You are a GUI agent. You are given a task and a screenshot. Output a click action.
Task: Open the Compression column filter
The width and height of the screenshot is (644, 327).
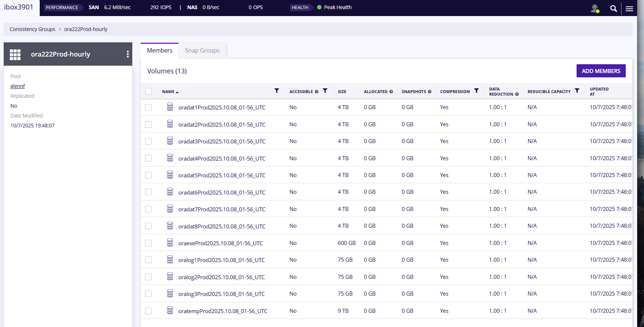(x=476, y=91)
